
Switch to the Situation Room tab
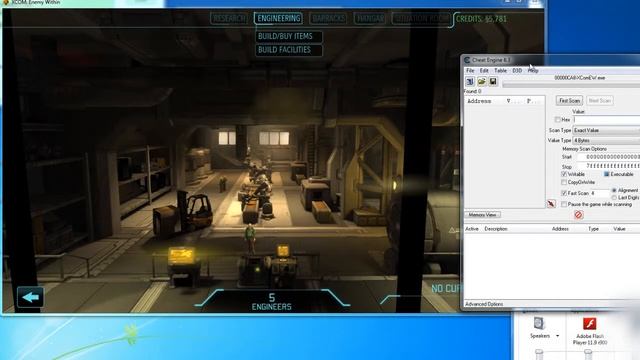coord(421,18)
